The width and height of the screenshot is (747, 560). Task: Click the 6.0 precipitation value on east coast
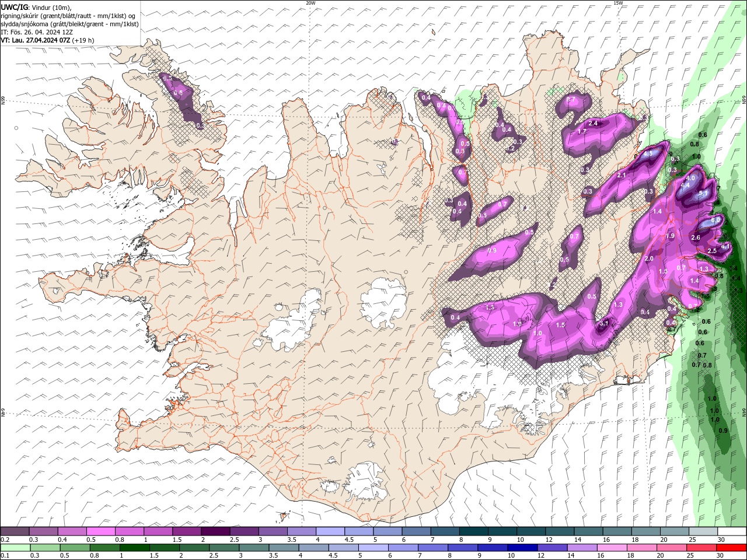pyautogui.click(x=716, y=220)
